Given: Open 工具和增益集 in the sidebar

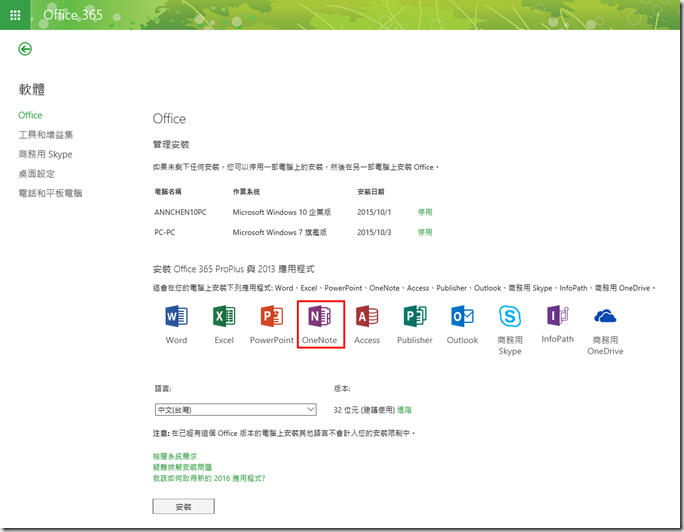Looking at the screenshot, I should pos(46,135).
